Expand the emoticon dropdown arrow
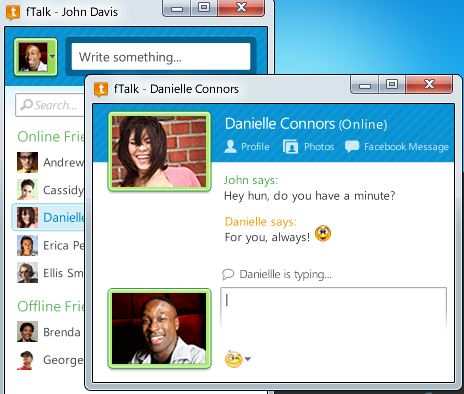The width and height of the screenshot is (464, 394). pyautogui.click(x=248, y=359)
